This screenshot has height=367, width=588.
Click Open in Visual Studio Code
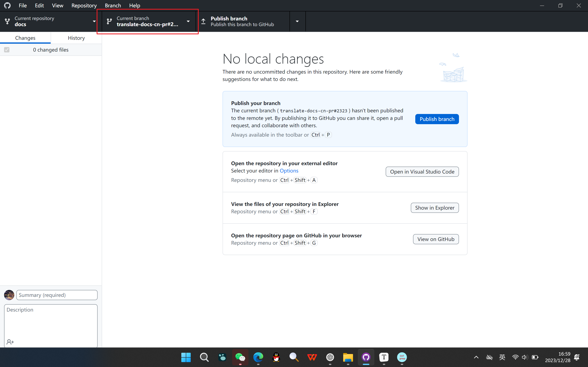tap(422, 172)
